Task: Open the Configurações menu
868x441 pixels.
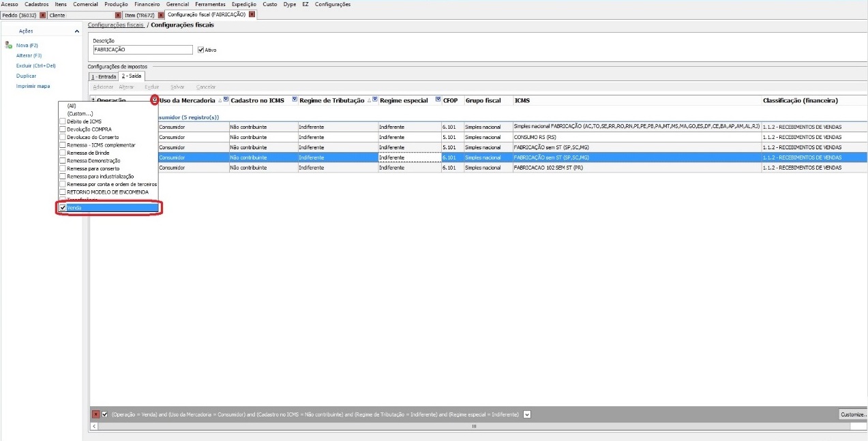Action: click(x=333, y=4)
